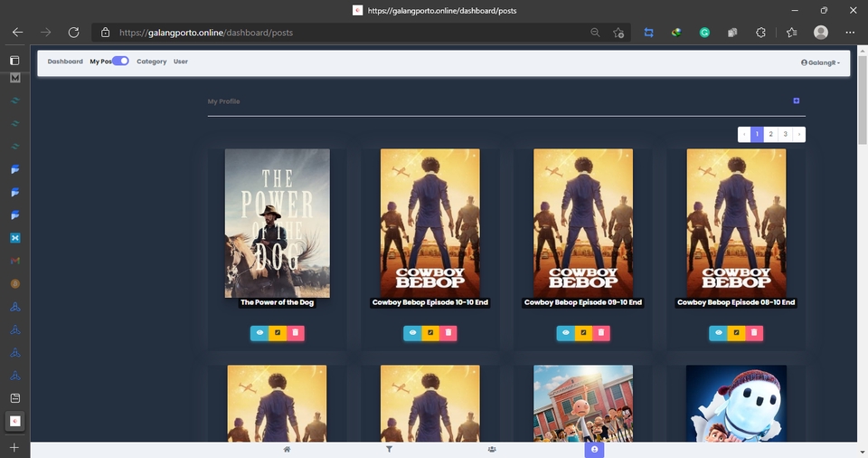Image resolution: width=868 pixels, height=458 pixels.
Task: Go back to the previous page
Action: pyautogui.click(x=18, y=33)
